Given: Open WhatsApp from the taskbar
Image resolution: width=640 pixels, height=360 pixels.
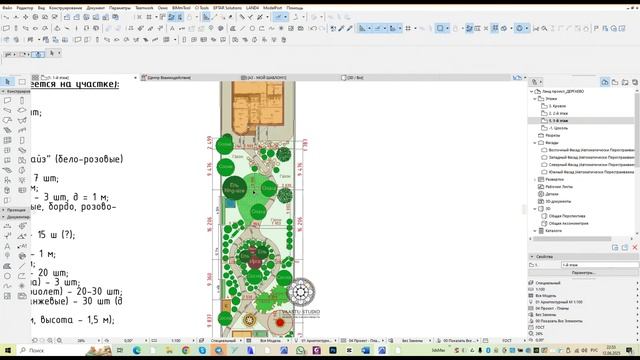Looking at the screenshot, I should click(x=300, y=350).
